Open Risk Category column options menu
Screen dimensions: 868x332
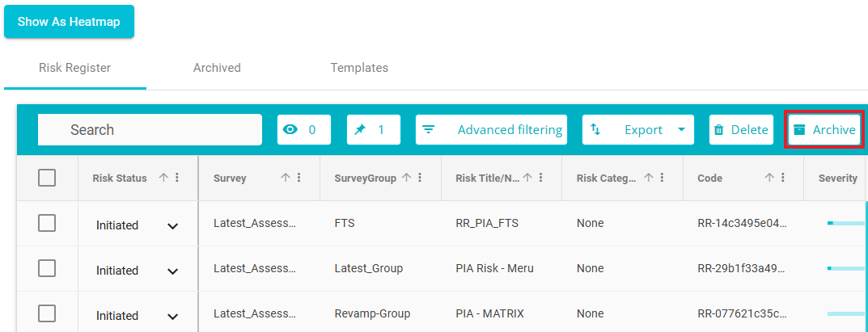tap(662, 178)
